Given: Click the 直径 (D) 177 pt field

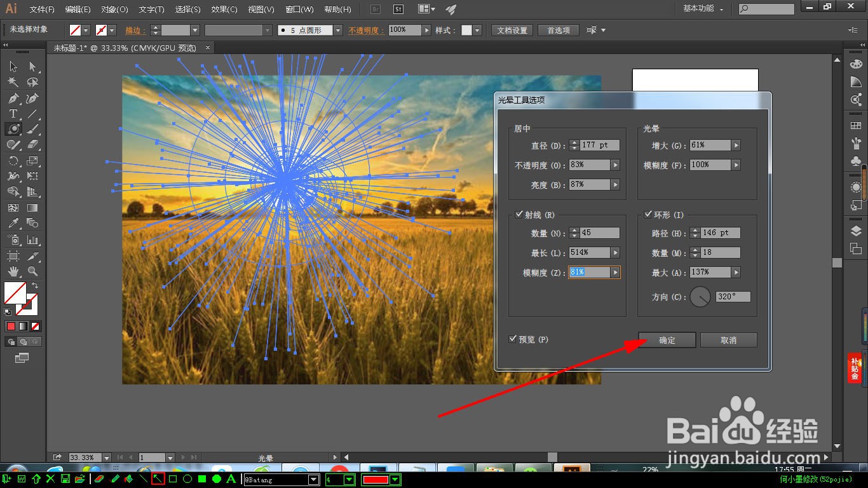Looking at the screenshot, I should [x=600, y=145].
